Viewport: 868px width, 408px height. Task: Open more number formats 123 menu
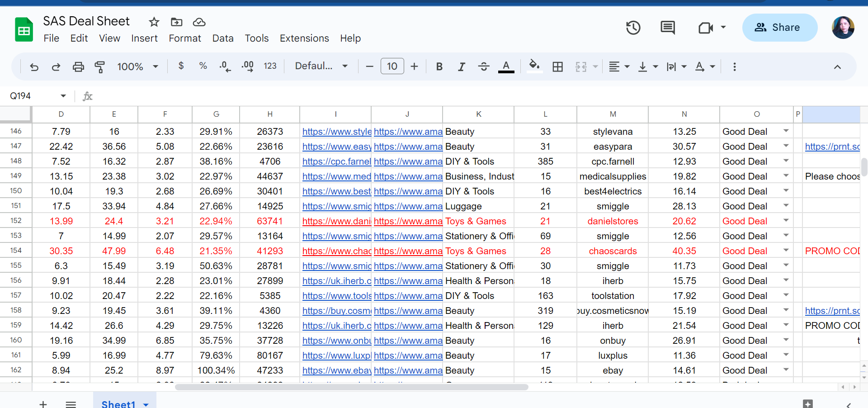coord(270,66)
